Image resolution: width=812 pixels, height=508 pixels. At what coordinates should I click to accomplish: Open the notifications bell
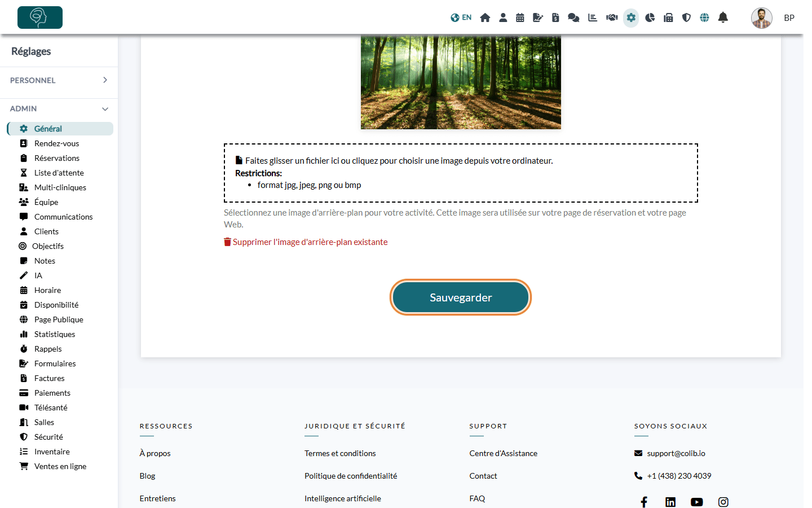[x=723, y=17]
